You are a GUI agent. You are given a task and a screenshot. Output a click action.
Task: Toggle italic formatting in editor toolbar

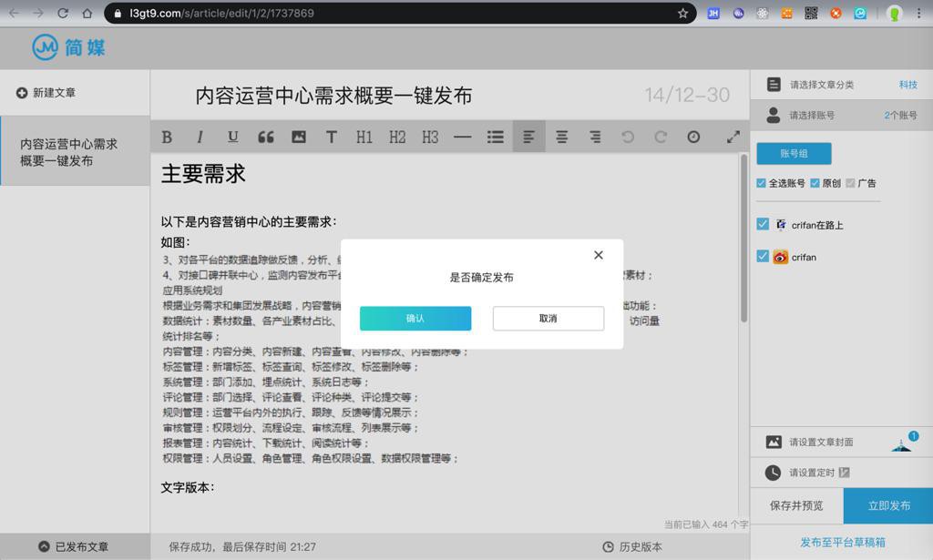[x=200, y=137]
